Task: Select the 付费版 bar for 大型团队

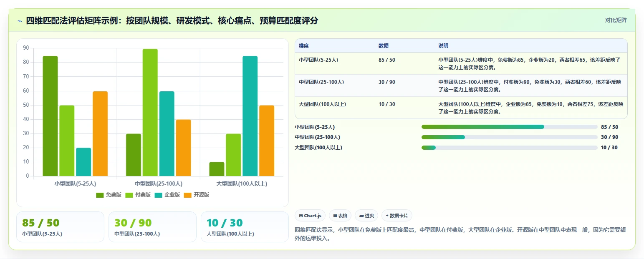Action: point(233,155)
